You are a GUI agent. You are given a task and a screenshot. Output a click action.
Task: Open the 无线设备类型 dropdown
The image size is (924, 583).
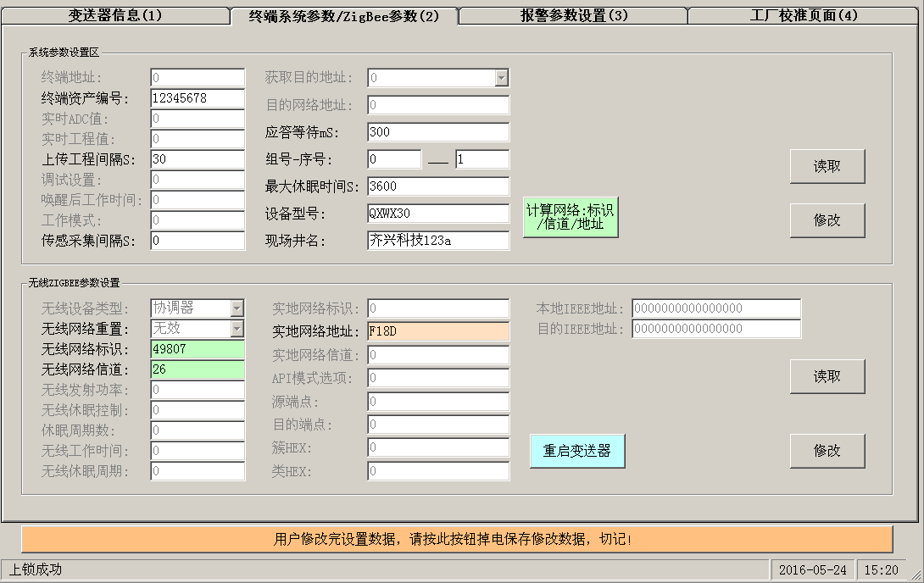click(x=237, y=308)
